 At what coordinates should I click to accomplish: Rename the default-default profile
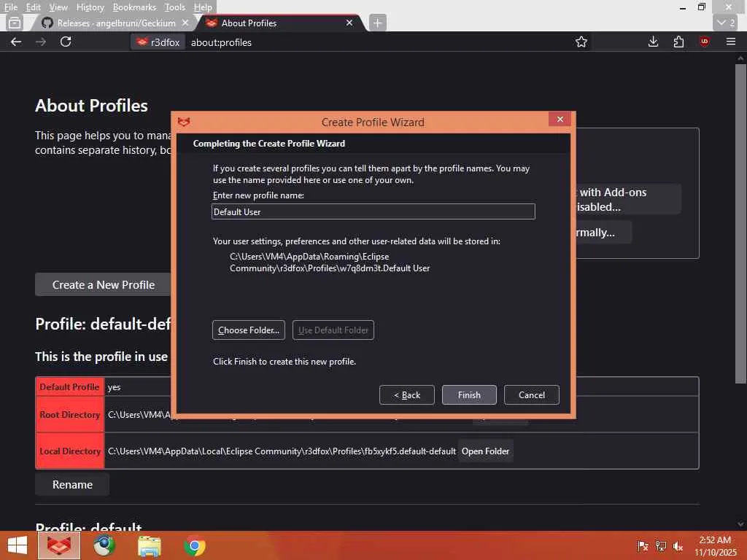click(x=72, y=484)
